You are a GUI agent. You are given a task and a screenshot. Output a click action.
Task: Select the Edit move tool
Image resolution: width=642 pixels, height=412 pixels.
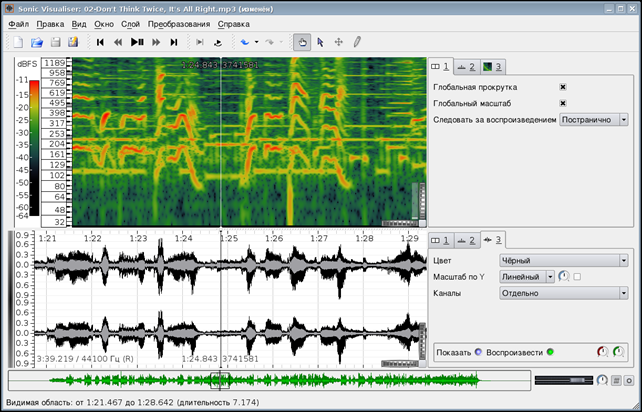tap(338, 42)
